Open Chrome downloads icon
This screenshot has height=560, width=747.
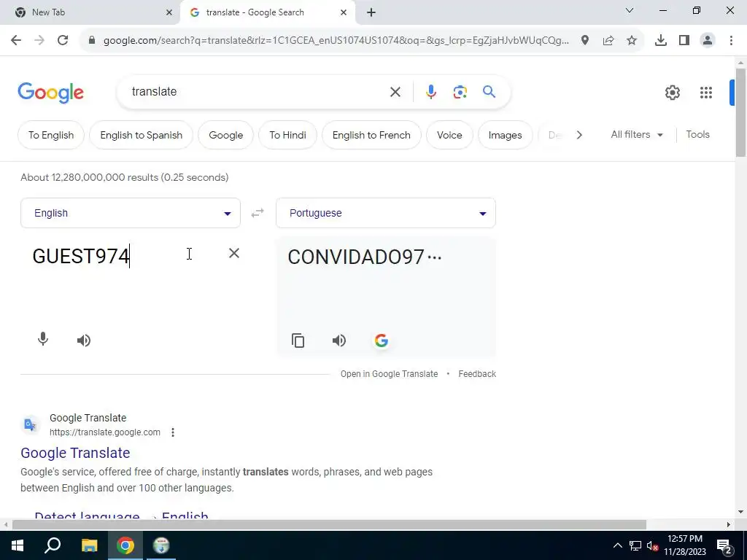click(661, 41)
